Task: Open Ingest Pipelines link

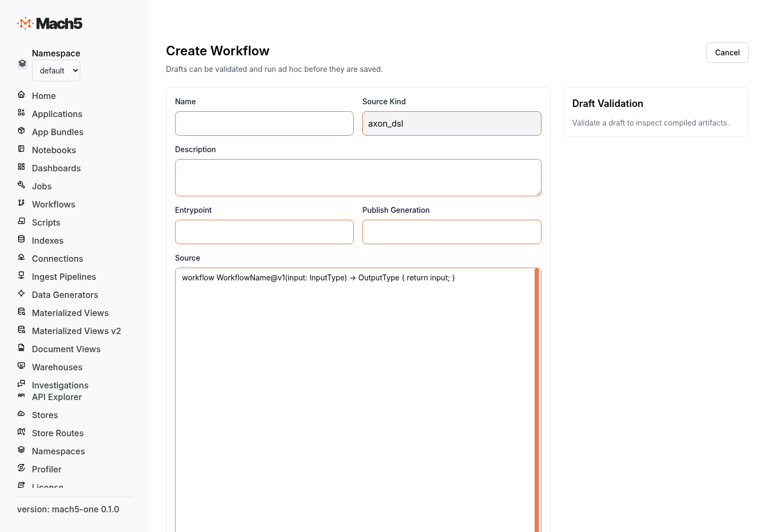Action: coord(64,277)
